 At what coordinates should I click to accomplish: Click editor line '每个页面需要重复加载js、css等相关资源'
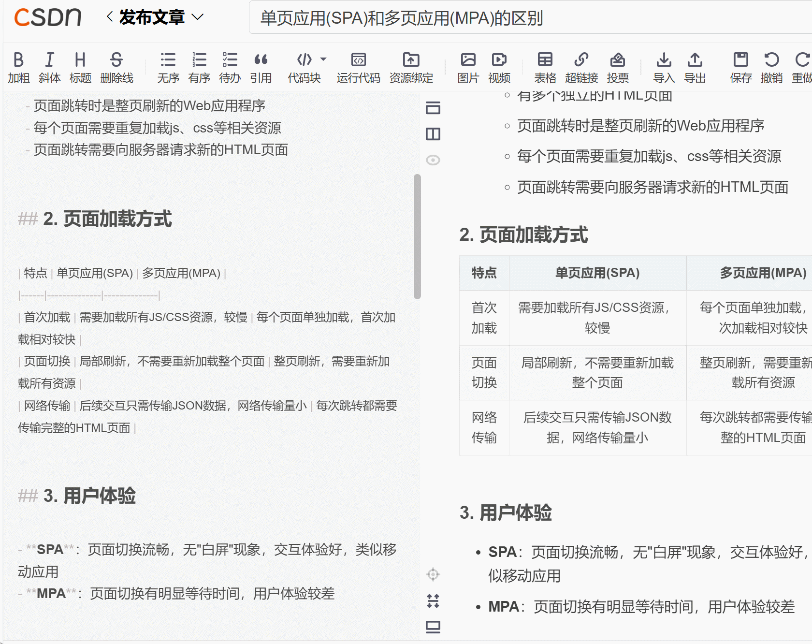(x=157, y=128)
